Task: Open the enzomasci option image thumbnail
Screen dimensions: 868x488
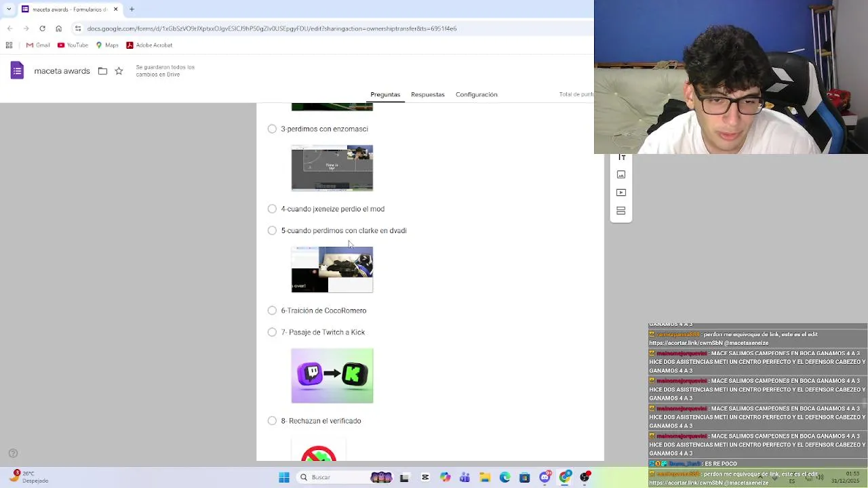Action: click(x=332, y=168)
